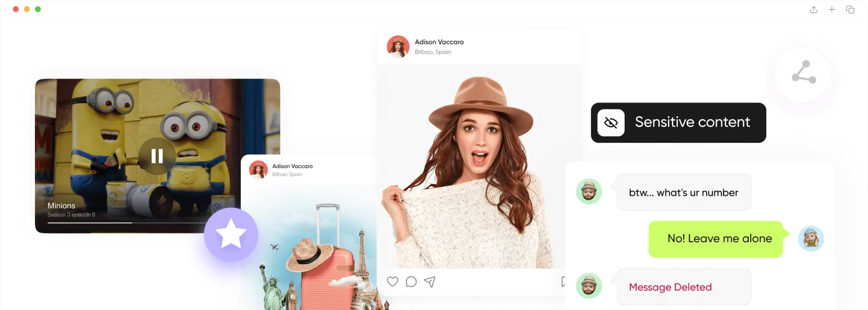Click the Minions video progress bar

(127, 223)
